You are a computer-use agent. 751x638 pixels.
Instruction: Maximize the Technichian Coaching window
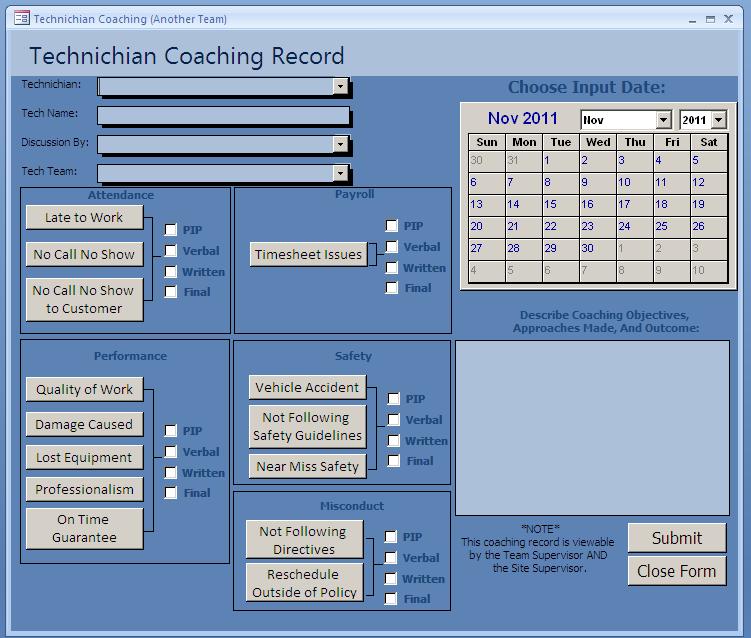tap(710, 19)
